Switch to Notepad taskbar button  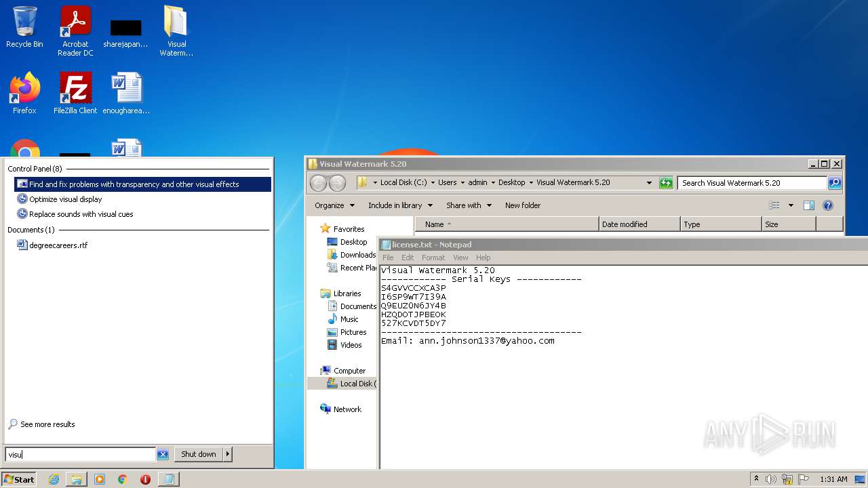pos(168,479)
